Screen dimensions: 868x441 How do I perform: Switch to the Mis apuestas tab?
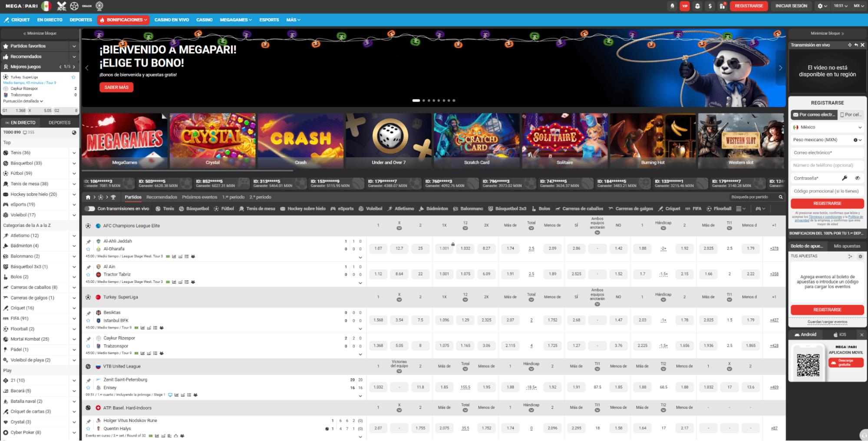point(847,246)
